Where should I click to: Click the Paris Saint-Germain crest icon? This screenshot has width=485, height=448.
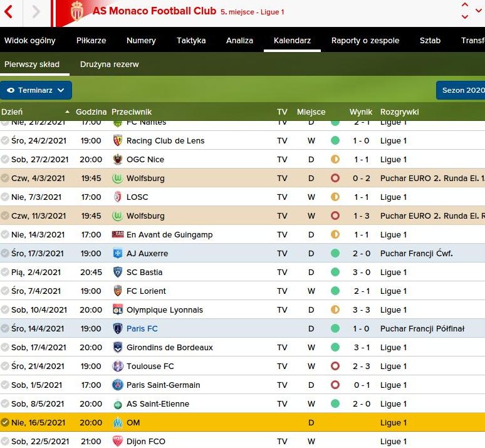click(x=117, y=385)
